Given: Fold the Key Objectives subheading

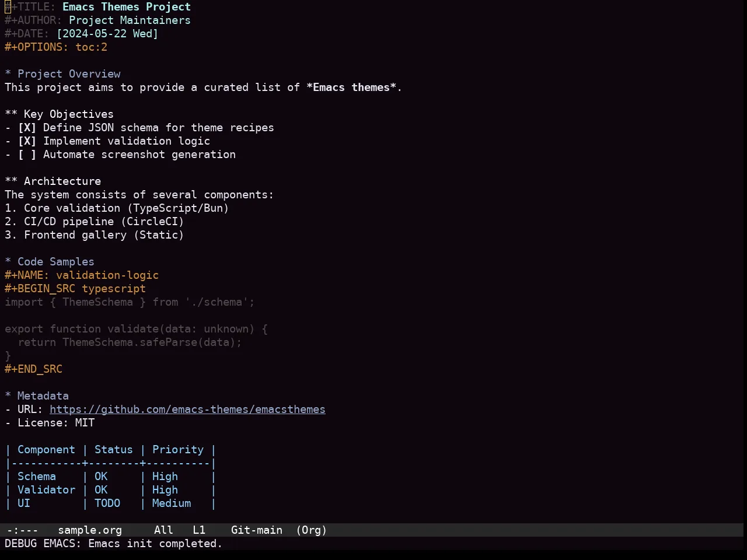Looking at the screenshot, I should [59, 114].
